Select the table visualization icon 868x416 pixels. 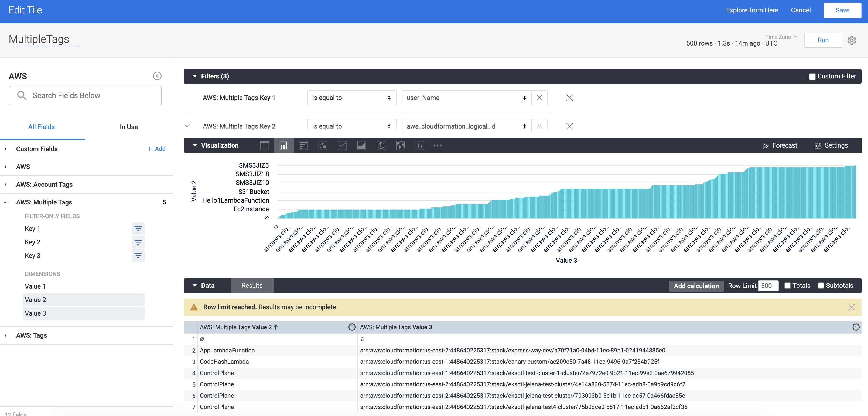coord(265,145)
